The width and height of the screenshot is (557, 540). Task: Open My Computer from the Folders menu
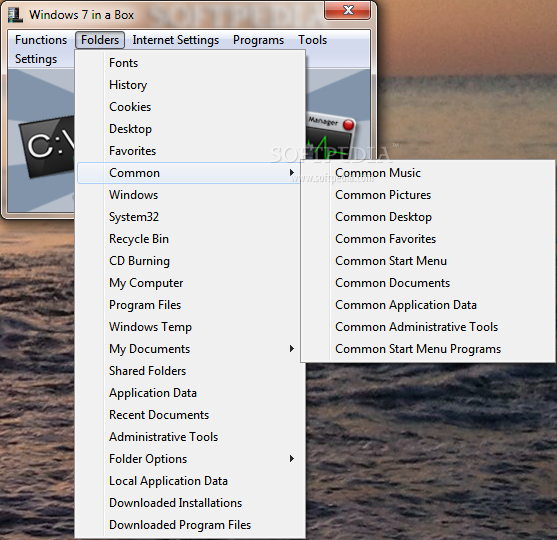pos(190,283)
